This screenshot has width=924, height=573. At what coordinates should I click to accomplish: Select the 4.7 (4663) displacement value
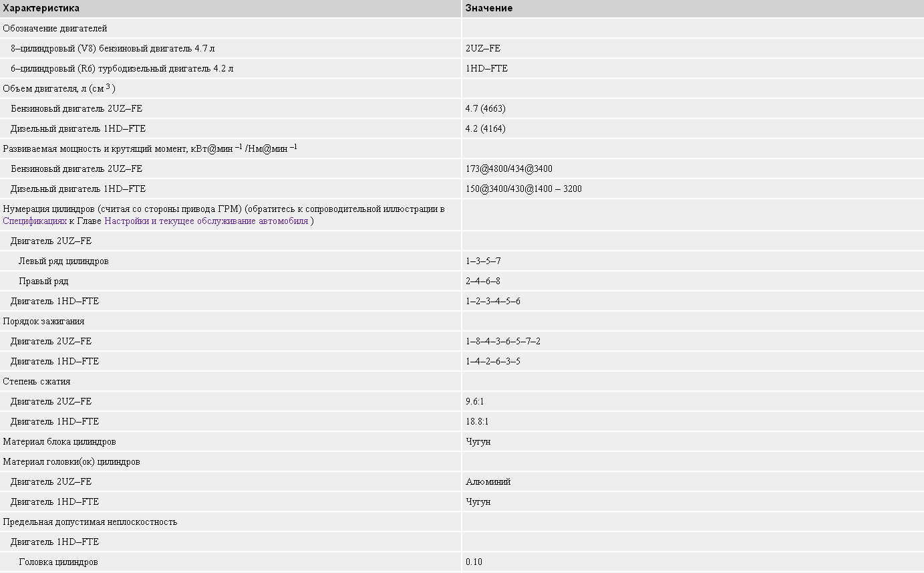(485, 108)
